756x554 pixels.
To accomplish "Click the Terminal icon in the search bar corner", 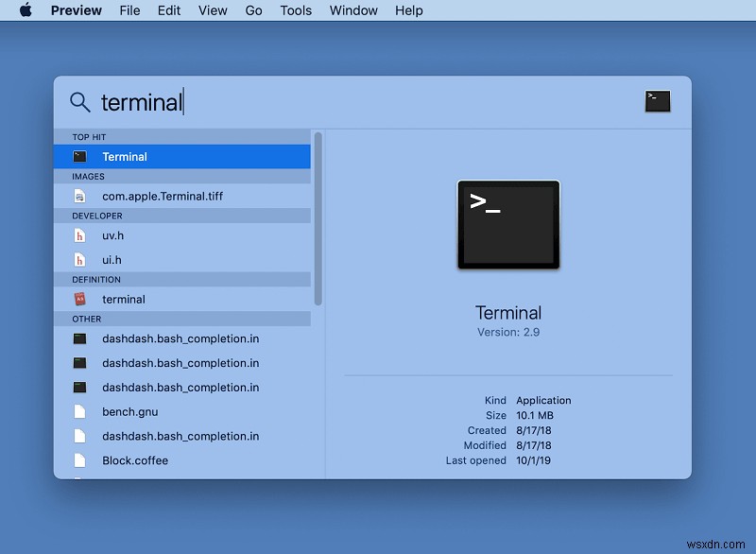I will point(657,101).
